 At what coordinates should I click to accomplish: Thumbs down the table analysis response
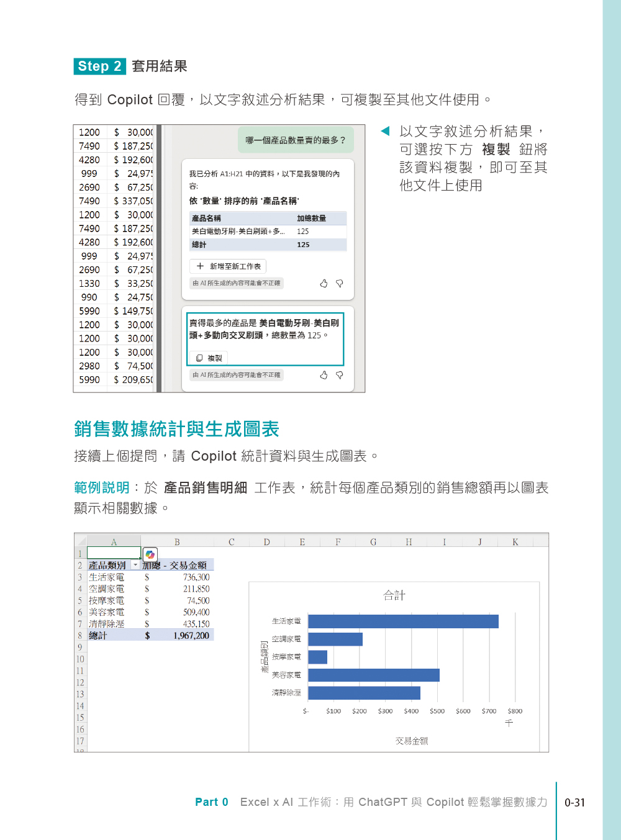340,283
